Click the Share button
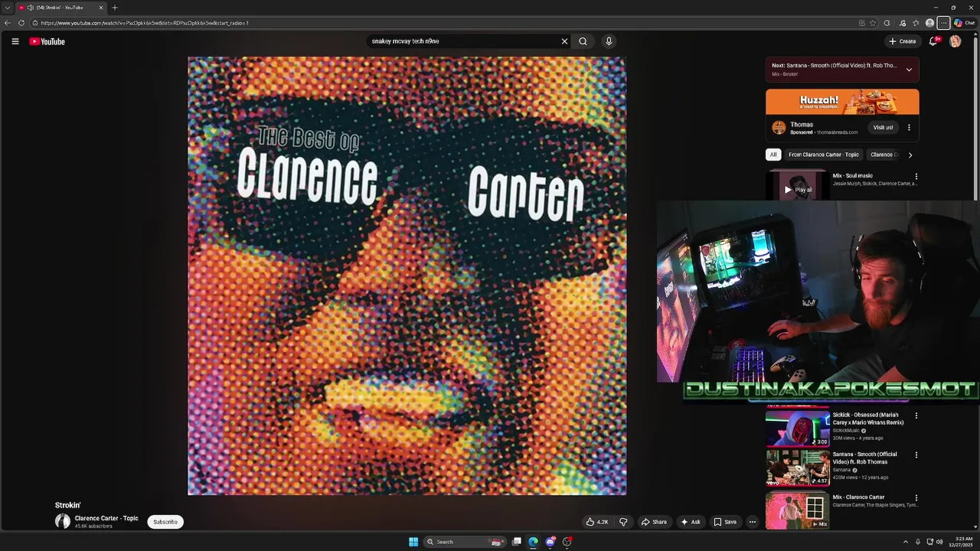The height and width of the screenshot is (551, 980). coord(654,522)
